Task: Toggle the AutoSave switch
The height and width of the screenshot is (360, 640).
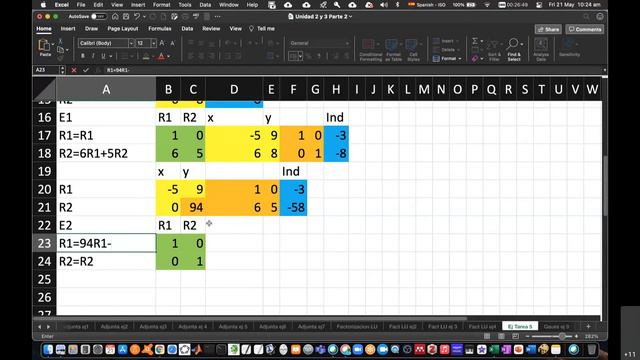Action: (x=98, y=17)
